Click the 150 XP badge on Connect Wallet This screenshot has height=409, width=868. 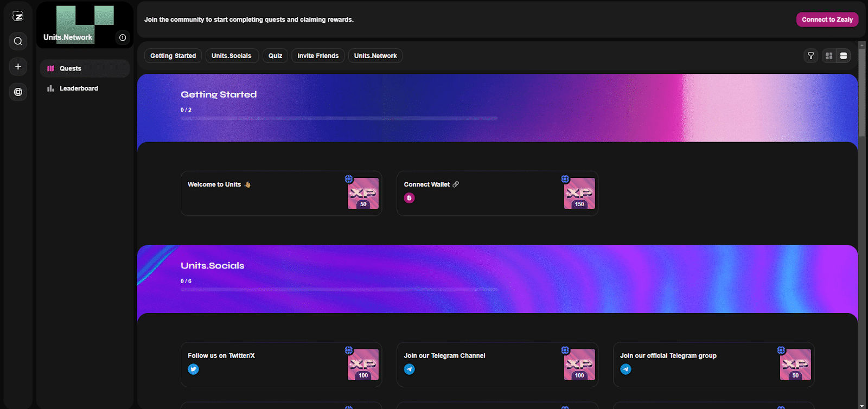click(579, 193)
